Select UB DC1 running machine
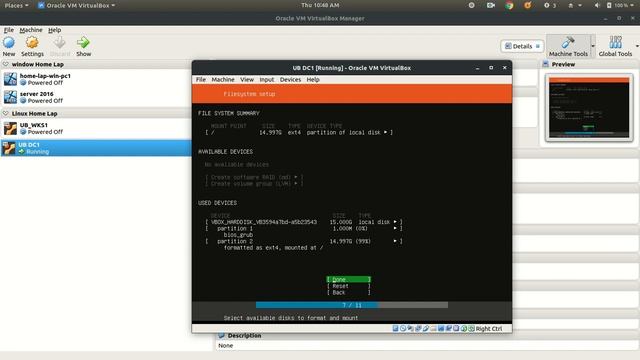 (x=96, y=148)
